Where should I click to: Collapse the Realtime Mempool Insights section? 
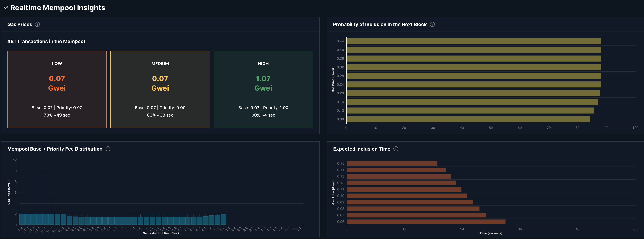[x=6, y=8]
